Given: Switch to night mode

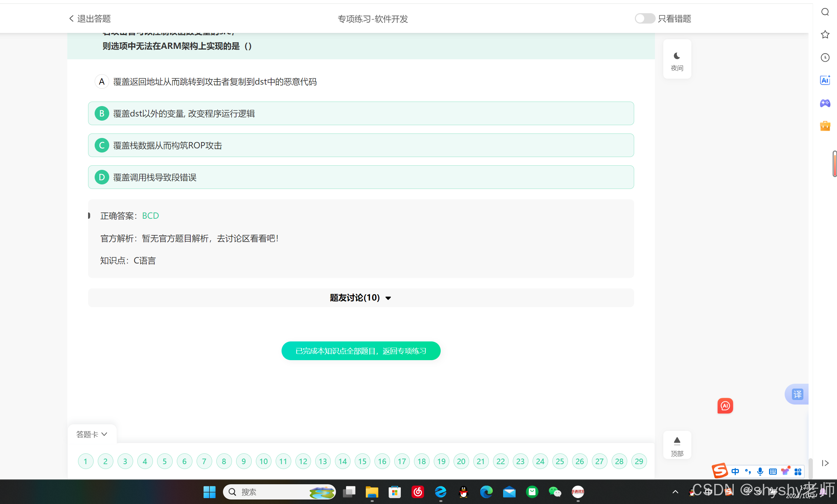Looking at the screenshot, I should click(x=677, y=60).
